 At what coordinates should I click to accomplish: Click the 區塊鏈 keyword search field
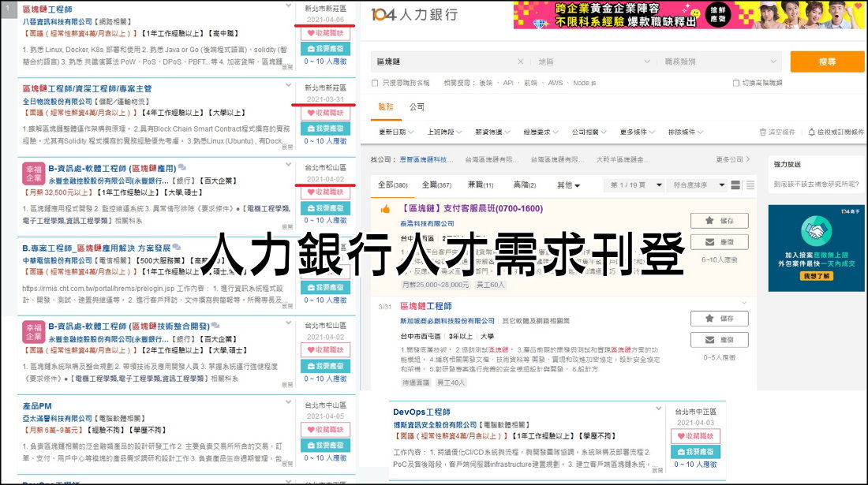click(445, 62)
